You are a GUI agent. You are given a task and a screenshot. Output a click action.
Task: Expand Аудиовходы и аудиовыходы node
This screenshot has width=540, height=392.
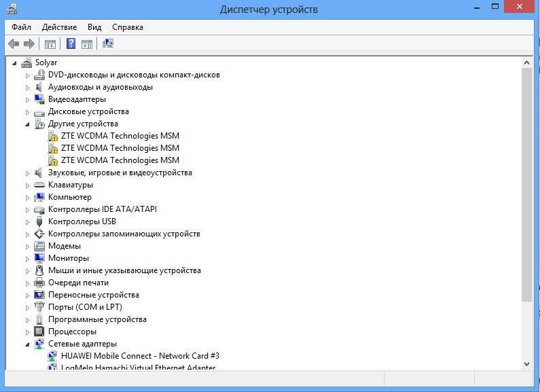coord(28,88)
